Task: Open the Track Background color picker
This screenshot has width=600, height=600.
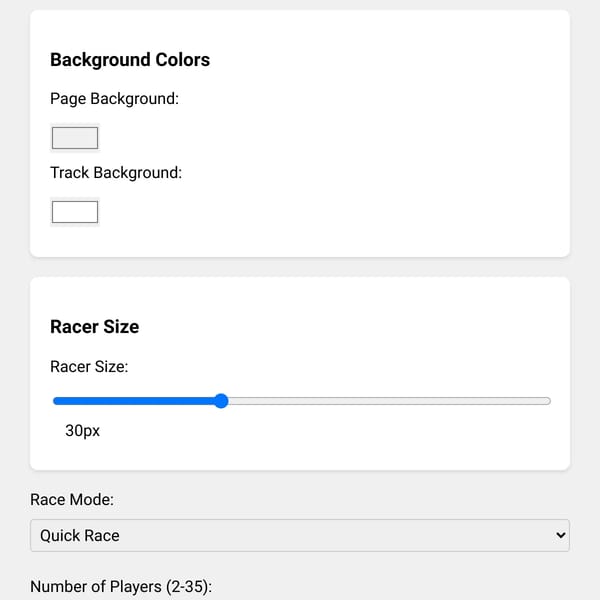Action: point(75,212)
